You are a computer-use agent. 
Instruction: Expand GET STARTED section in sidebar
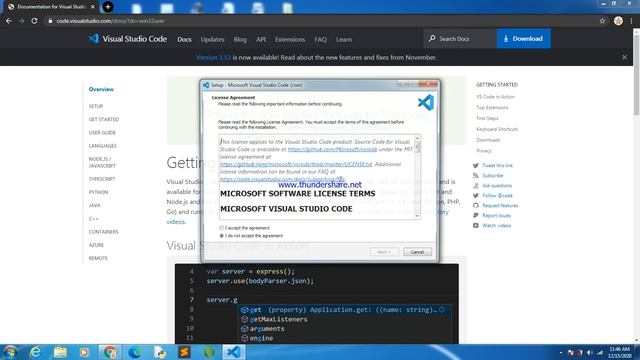104,119
